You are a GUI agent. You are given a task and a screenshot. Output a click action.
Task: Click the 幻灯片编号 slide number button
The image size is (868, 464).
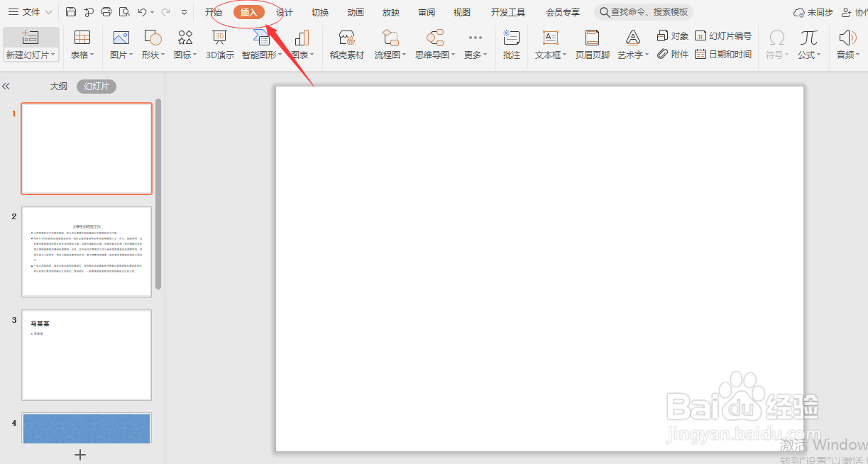(723, 36)
